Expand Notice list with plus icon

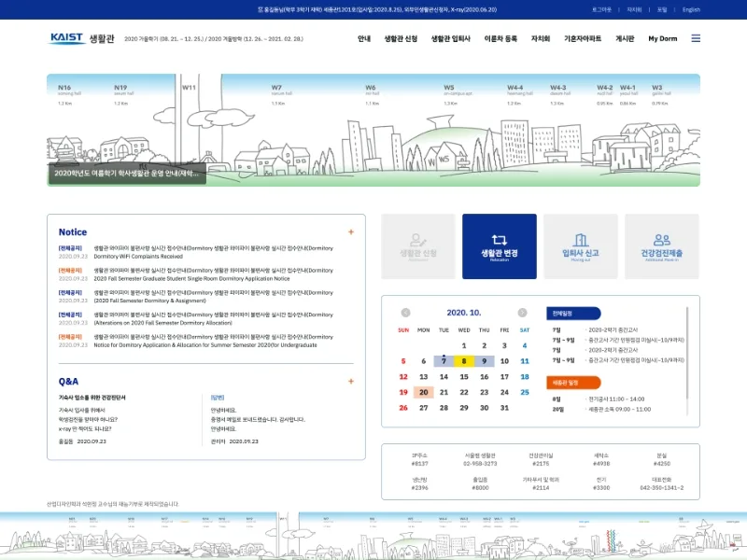351,231
